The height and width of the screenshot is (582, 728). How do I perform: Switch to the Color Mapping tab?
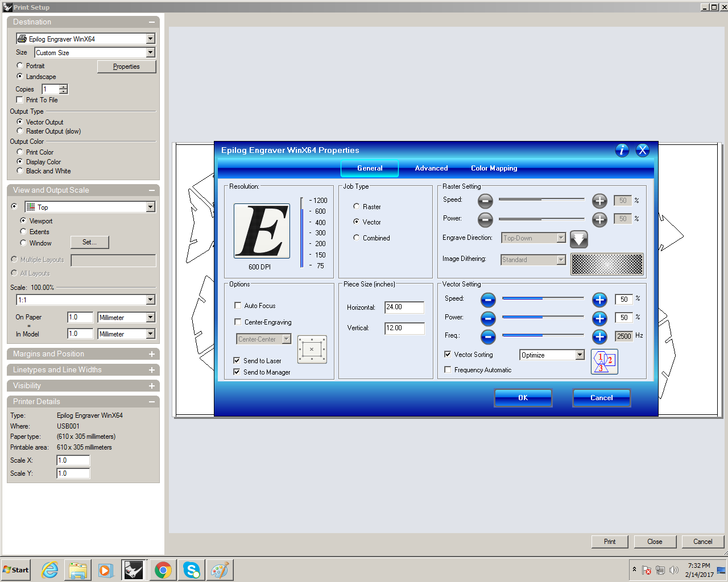(494, 168)
